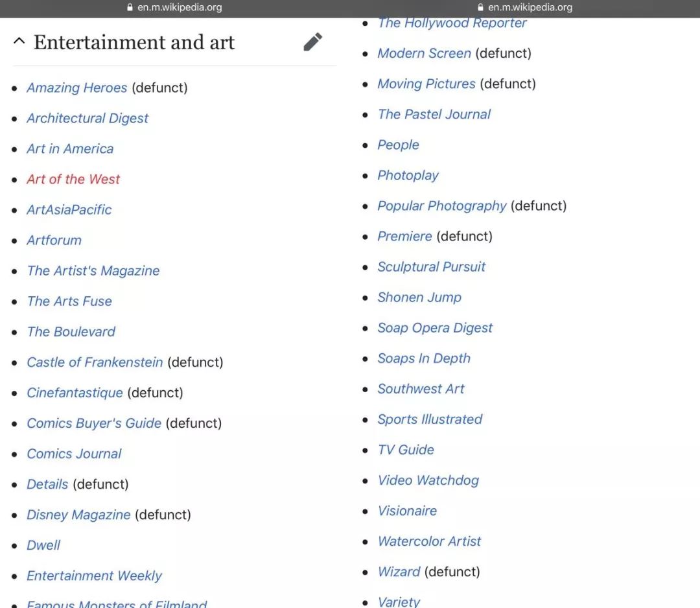This screenshot has width=700, height=608.
Task: Collapse the Entertainment and art section chevron
Action: click(19, 41)
